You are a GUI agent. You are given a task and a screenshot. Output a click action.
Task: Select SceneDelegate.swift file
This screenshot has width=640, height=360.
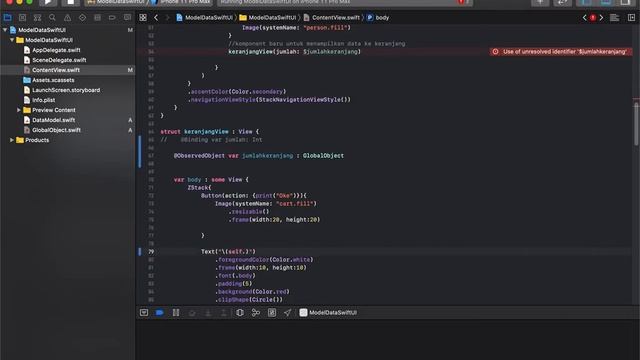(x=59, y=60)
